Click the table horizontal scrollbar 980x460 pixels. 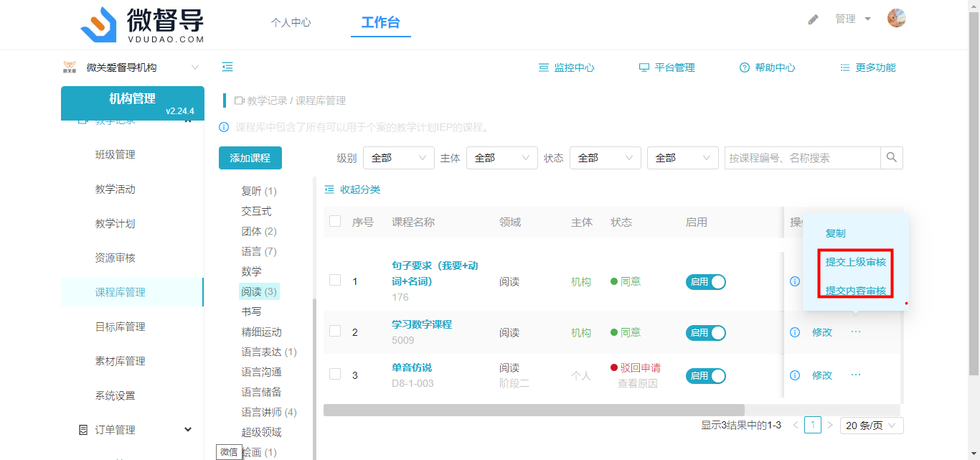[534, 410]
